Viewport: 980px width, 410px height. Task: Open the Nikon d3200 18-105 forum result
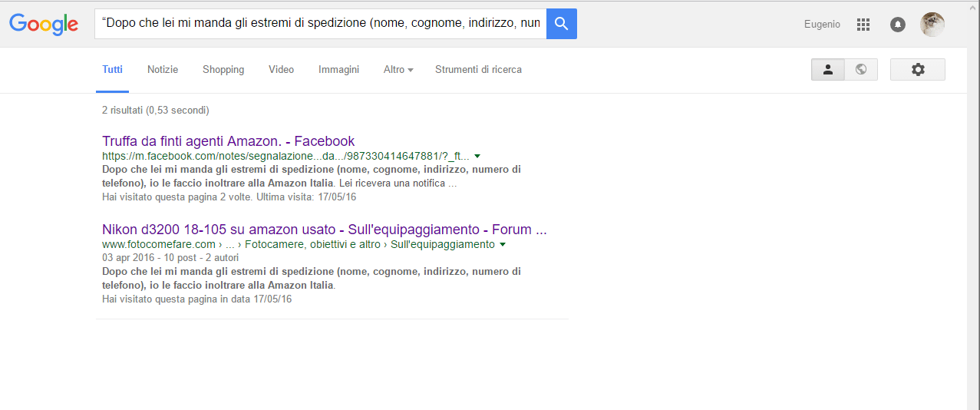(x=324, y=230)
